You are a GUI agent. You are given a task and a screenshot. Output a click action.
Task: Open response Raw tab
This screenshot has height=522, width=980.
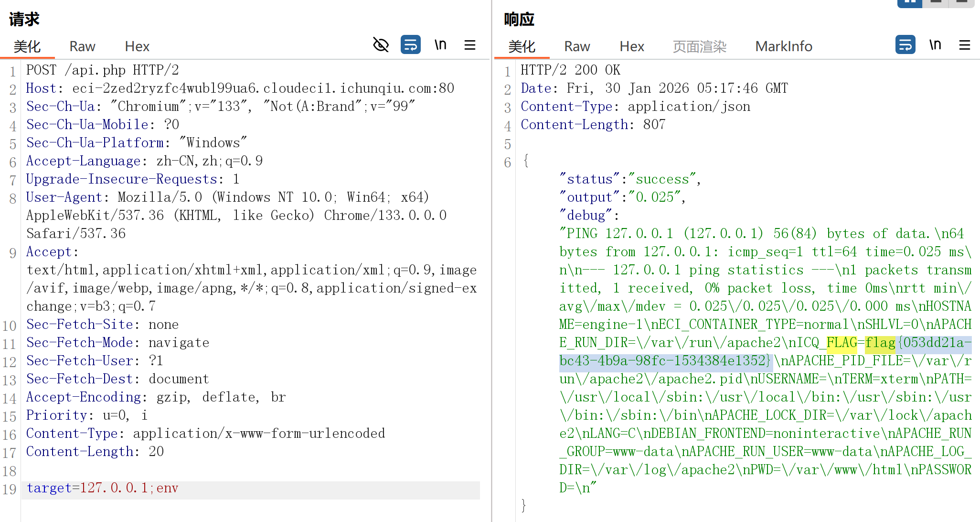pos(577,46)
